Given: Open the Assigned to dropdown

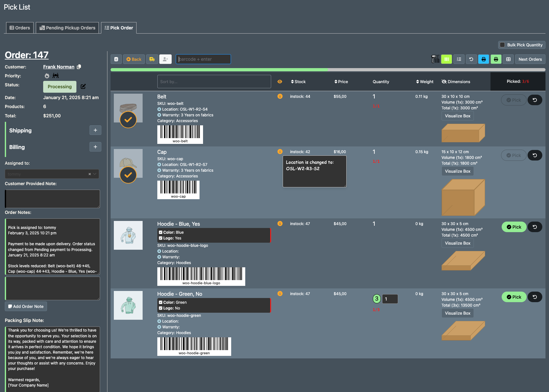Looking at the screenshot, I should pyautogui.click(x=94, y=174).
